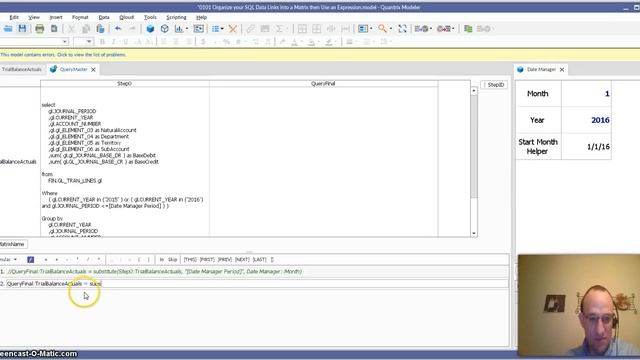Click the green spreadsheet table icon
The width and height of the screenshot is (640, 360).
click(x=468, y=29)
